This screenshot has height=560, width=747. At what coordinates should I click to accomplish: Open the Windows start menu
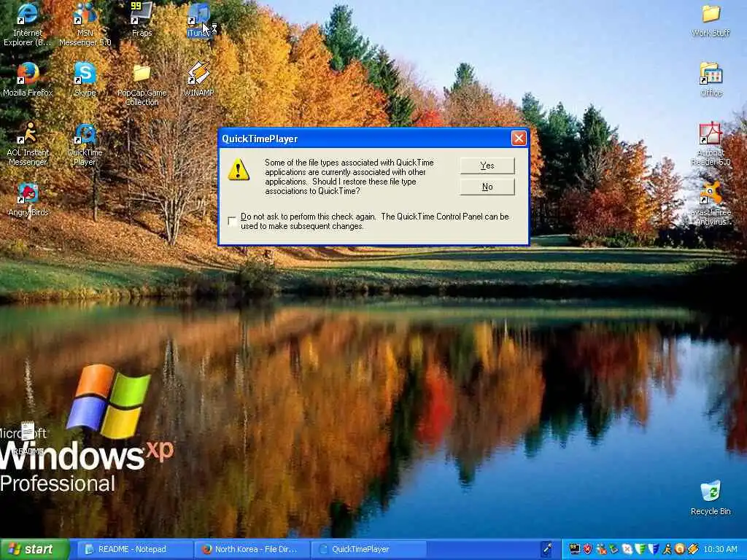(34, 549)
